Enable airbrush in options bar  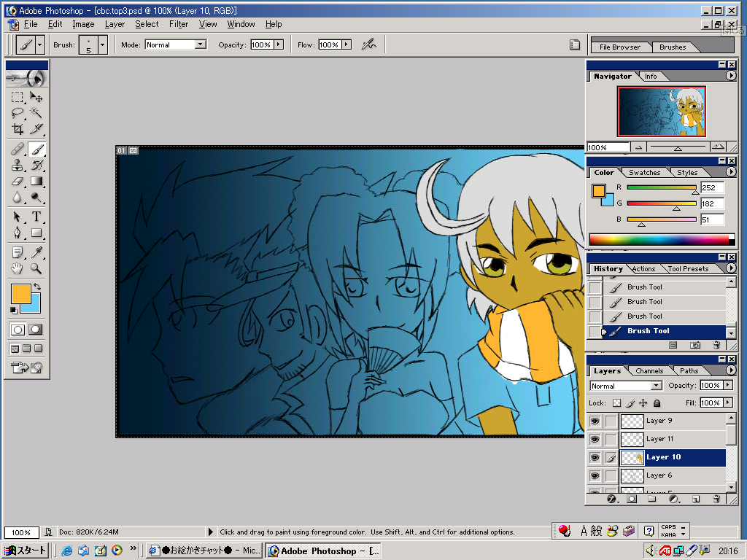pos(368,44)
